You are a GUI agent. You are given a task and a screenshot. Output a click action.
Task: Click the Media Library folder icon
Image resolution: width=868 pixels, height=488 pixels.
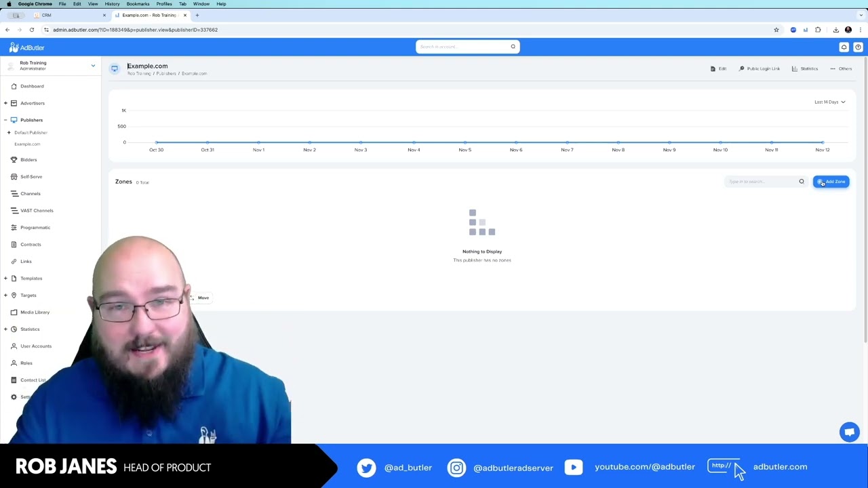point(14,312)
